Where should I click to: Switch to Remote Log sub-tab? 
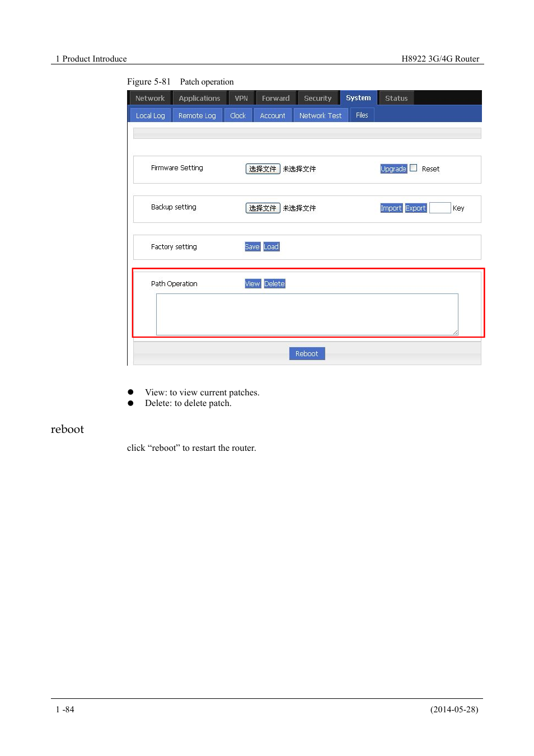[x=197, y=115]
